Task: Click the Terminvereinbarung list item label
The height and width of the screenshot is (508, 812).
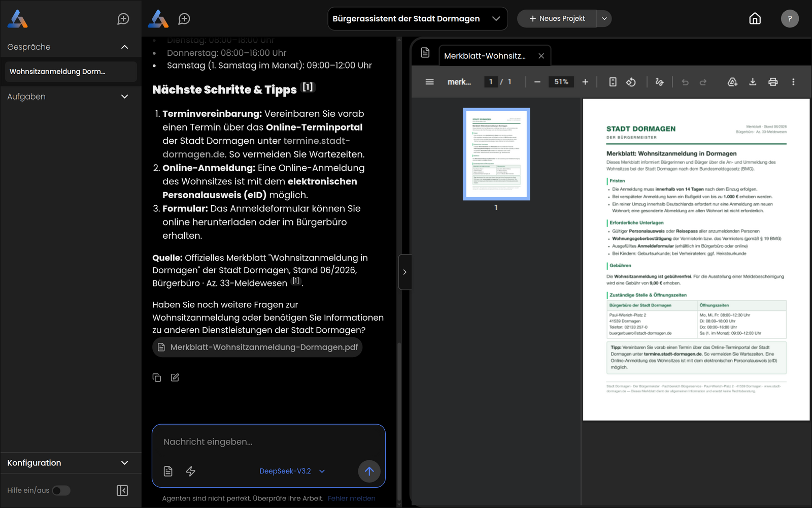Action: (212, 114)
